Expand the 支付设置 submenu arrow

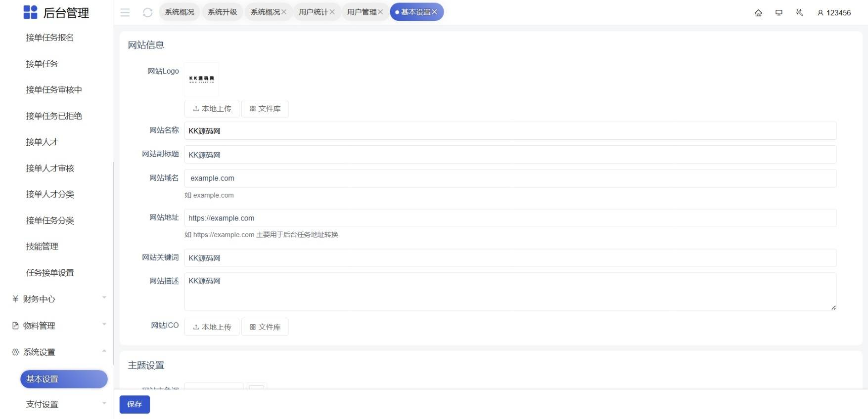click(104, 403)
